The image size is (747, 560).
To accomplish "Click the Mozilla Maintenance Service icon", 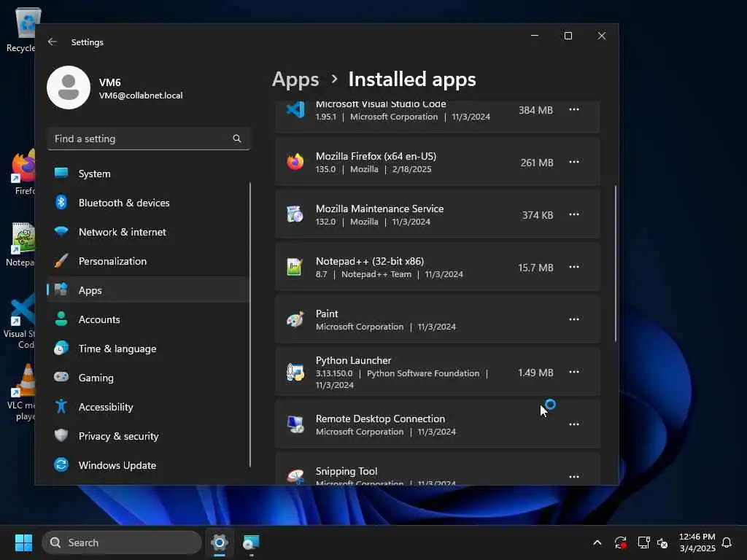I will pos(295,214).
